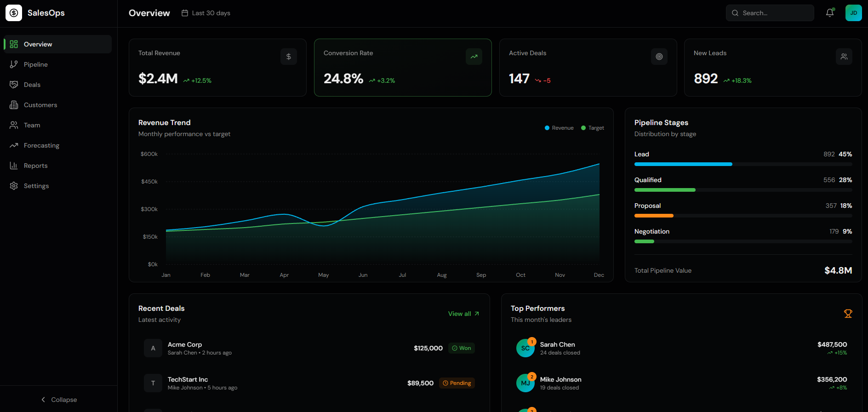Viewport: 868px width, 412px height.
Task: Click the Total Pipeline Value $4.8M
Action: (x=838, y=270)
